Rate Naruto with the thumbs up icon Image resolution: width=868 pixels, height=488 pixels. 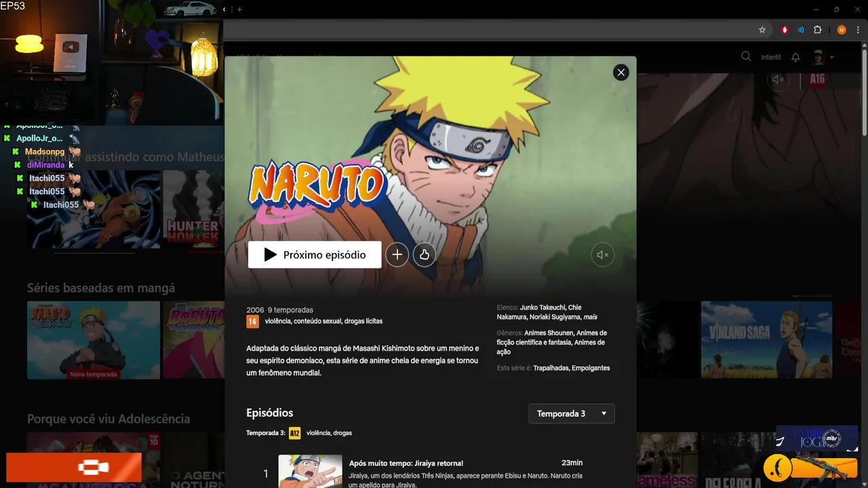pyautogui.click(x=425, y=255)
